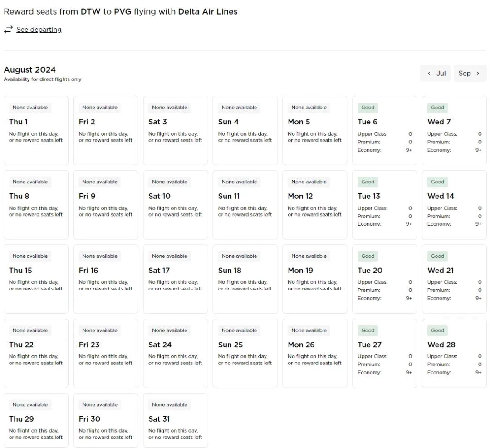
Task: Open the See departing link
Action: [x=39, y=30]
